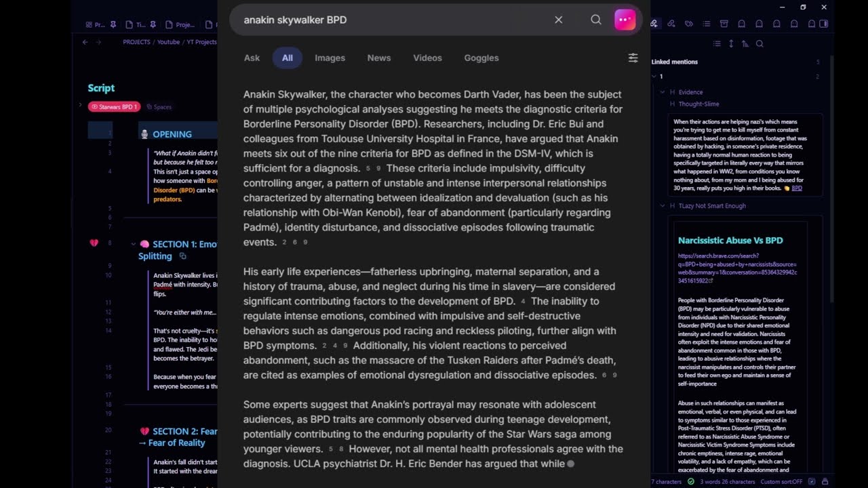Image resolution: width=868 pixels, height=488 pixels.
Task: Open the TLazy Not Smart Enough mention
Action: click(712, 206)
